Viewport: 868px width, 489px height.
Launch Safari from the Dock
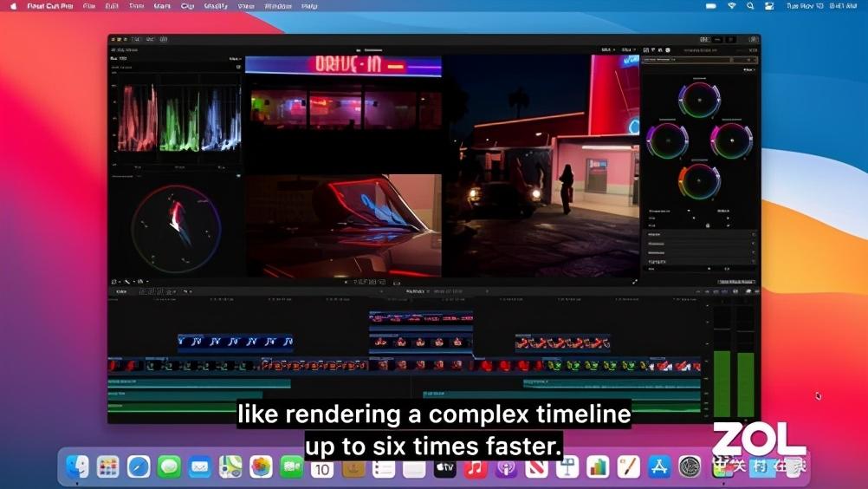[x=139, y=466]
